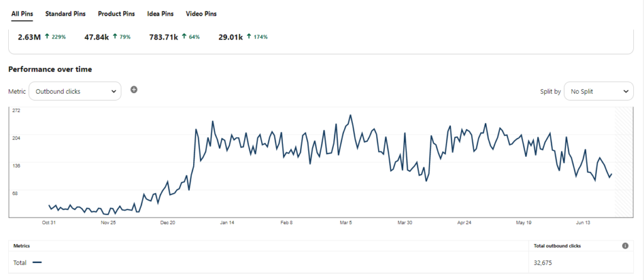The width and height of the screenshot is (644, 280).
Task: Click the 32,675 total outbound clicks value
Action: tap(543, 262)
